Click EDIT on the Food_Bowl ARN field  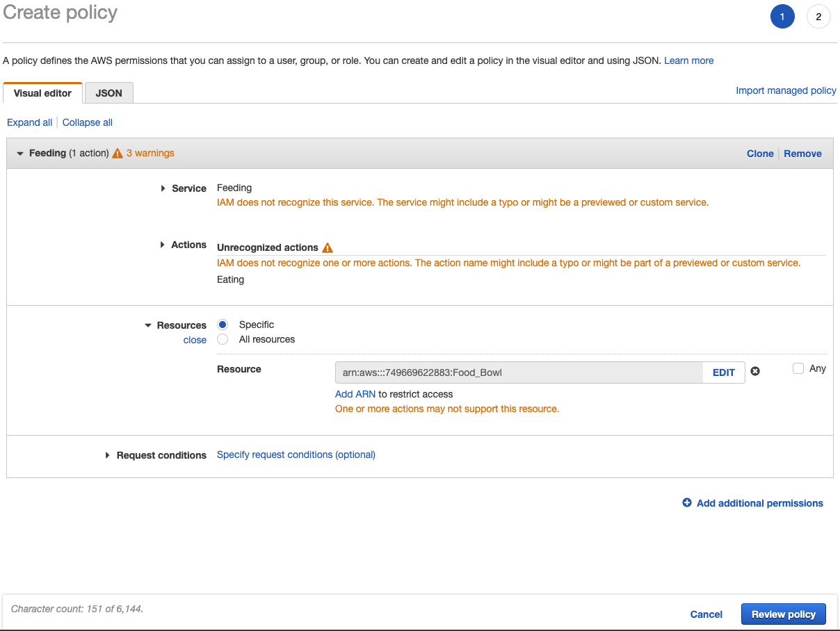[723, 372]
